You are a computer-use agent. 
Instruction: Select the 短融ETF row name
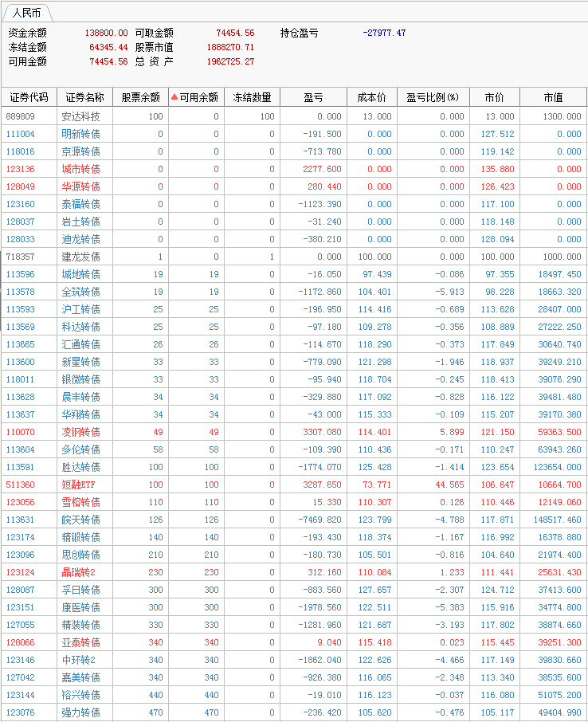pyautogui.click(x=78, y=485)
